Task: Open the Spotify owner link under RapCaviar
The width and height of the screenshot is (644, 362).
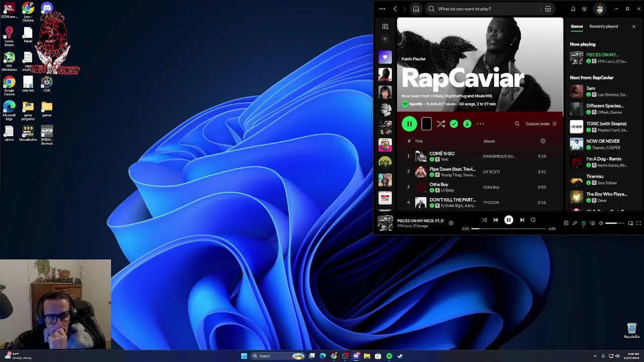Action: tap(416, 104)
